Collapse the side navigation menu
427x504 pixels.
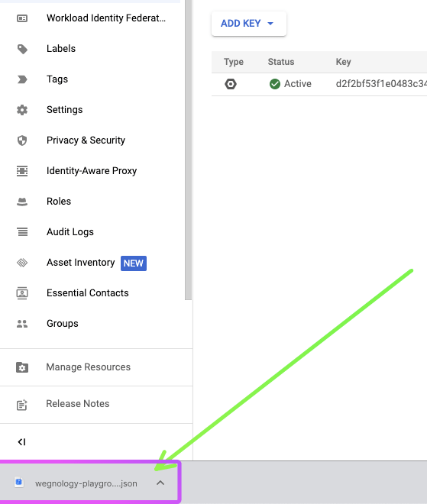[21, 442]
